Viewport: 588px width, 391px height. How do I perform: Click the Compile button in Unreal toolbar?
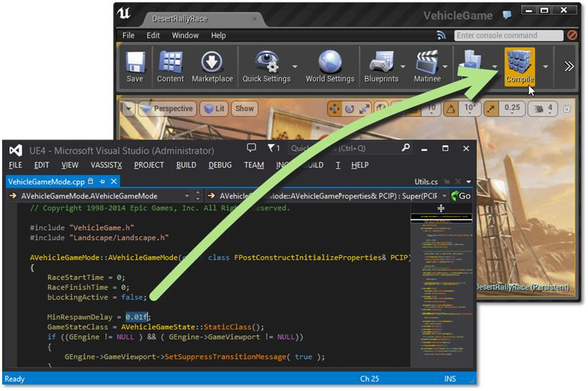coord(520,66)
